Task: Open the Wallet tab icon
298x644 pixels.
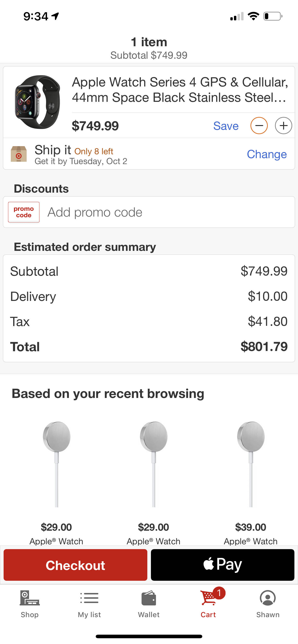Action: pyautogui.click(x=149, y=598)
